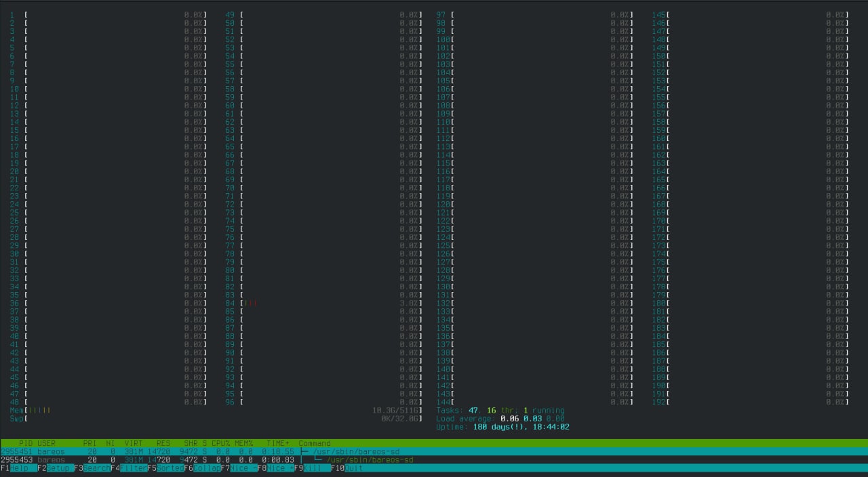The width and height of the screenshot is (868, 477).
Task: Click the CPU 24 meter label
Action: coord(14,204)
